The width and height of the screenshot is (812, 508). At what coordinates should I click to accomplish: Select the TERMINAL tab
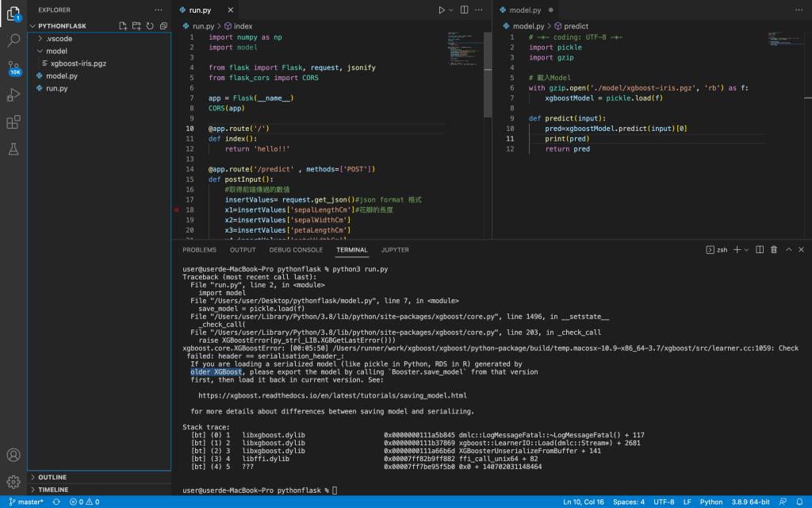351,250
